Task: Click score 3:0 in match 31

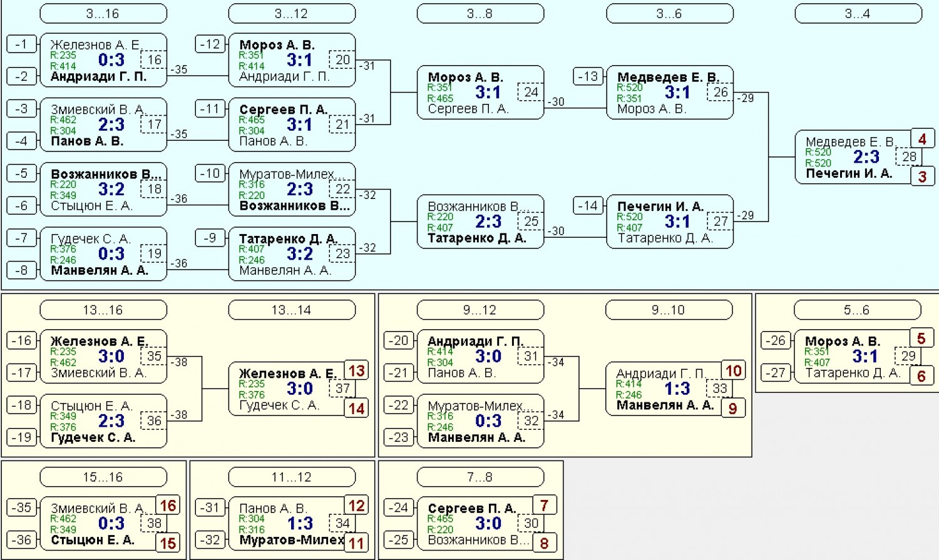Action: click(x=488, y=356)
